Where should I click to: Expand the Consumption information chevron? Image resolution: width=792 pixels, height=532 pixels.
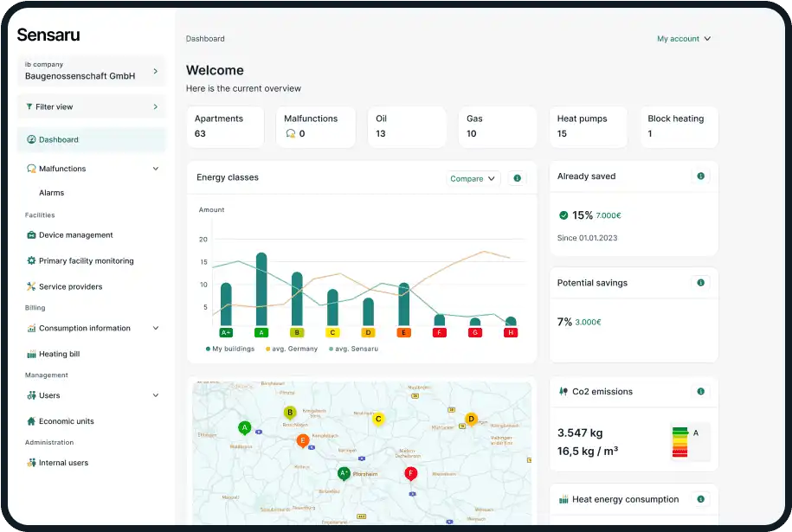(156, 328)
